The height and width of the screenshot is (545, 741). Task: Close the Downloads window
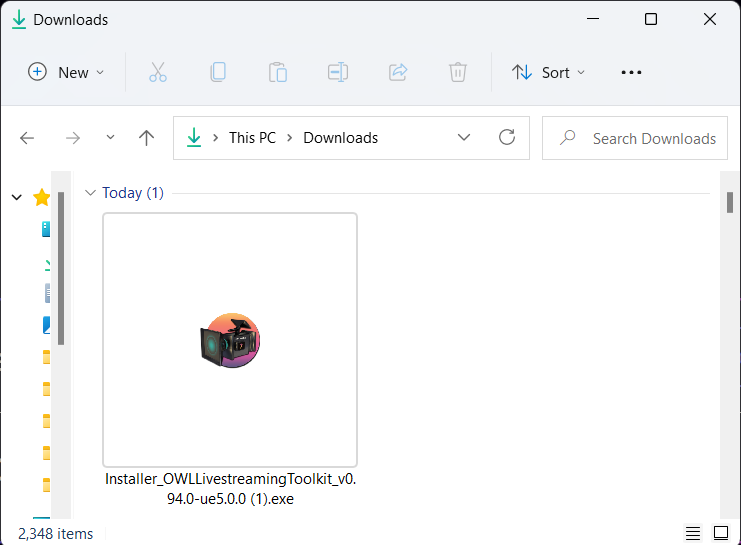pyautogui.click(x=709, y=19)
